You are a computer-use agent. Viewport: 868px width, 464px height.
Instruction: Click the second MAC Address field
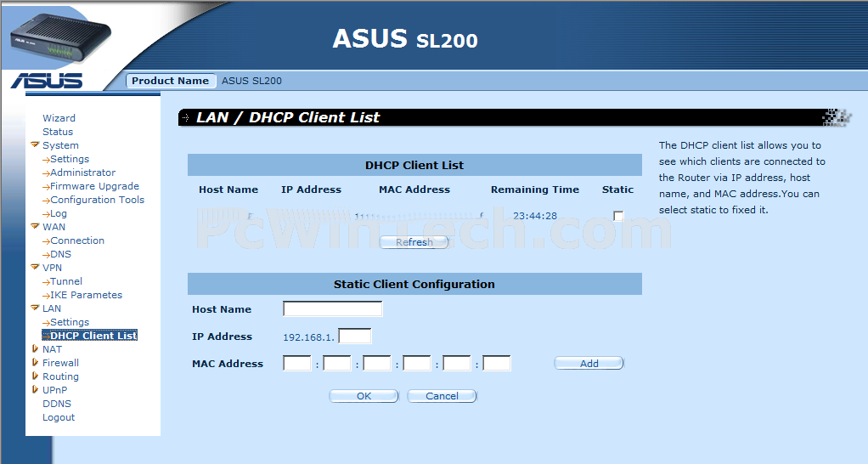tap(337, 363)
